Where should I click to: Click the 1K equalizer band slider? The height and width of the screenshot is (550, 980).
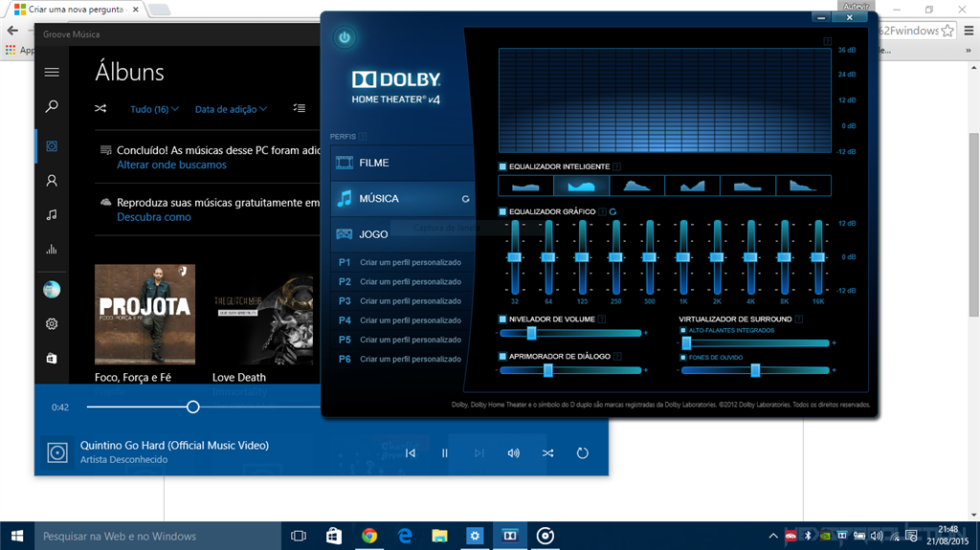[x=683, y=257]
